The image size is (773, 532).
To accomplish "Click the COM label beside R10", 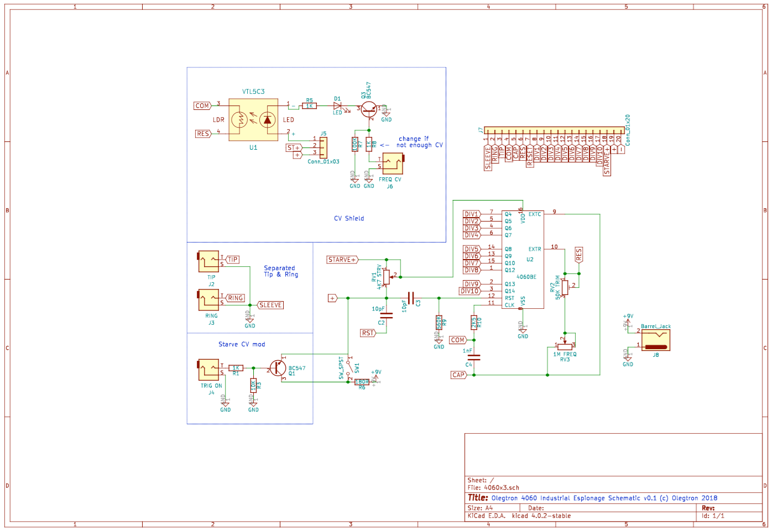I will 458,340.
